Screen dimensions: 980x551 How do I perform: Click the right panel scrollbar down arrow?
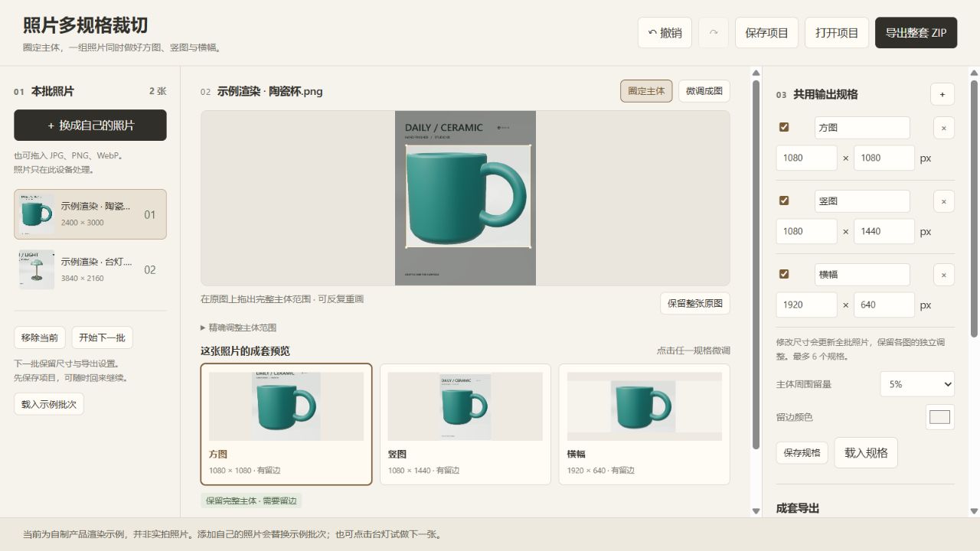[x=974, y=511]
